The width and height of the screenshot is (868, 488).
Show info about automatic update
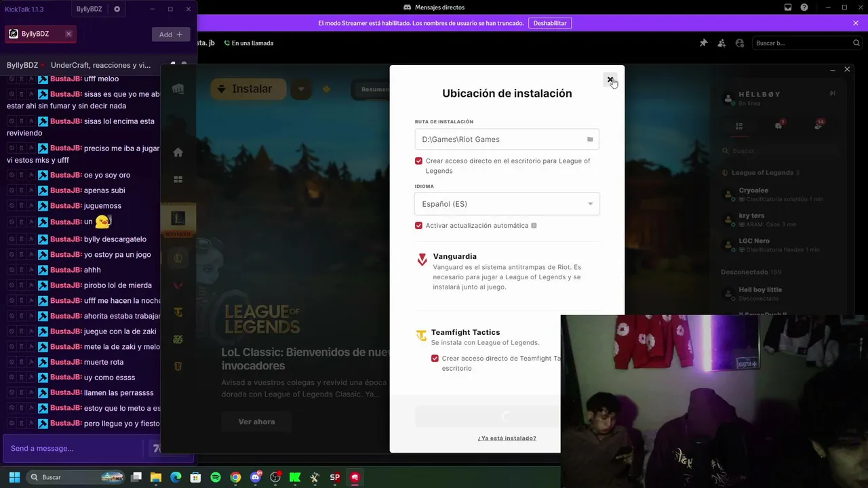click(534, 226)
